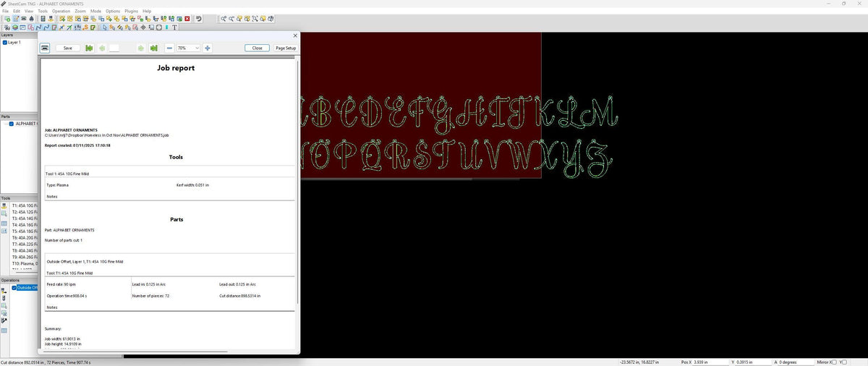Click the Job report heading text

176,68
